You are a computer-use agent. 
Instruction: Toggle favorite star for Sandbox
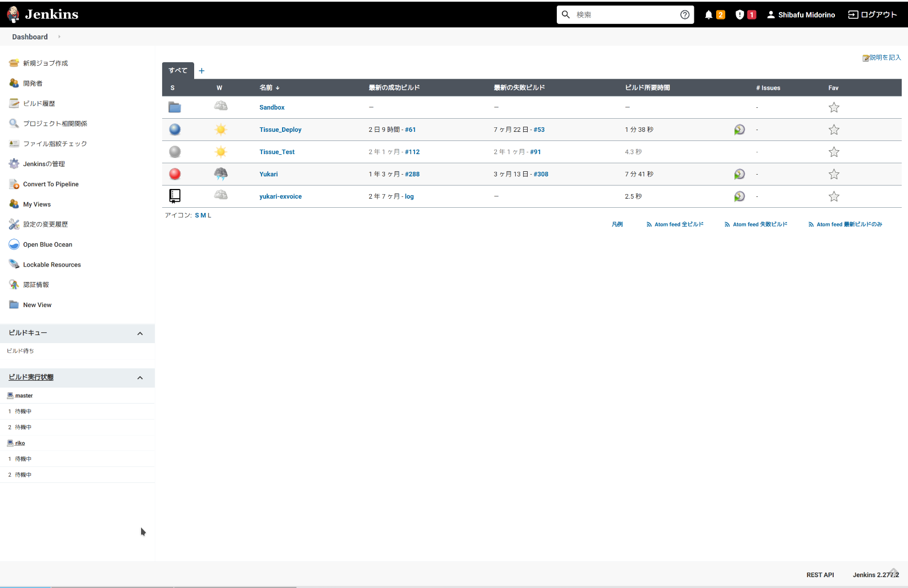tap(834, 107)
